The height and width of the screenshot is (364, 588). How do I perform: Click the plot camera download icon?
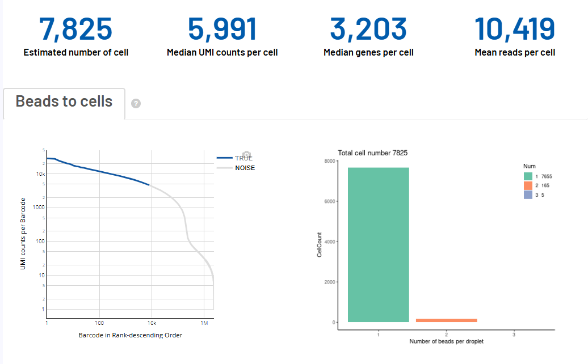(246, 155)
